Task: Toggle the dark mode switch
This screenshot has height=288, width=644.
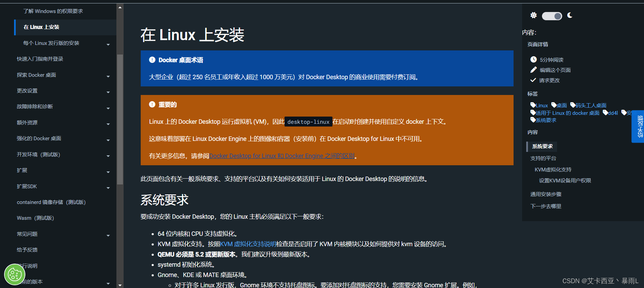Action: pos(552,16)
